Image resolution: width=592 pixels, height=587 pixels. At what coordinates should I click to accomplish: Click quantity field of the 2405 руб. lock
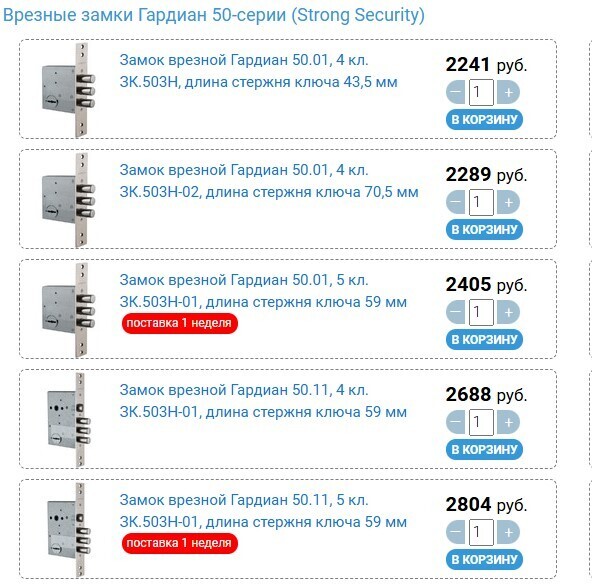[481, 312]
